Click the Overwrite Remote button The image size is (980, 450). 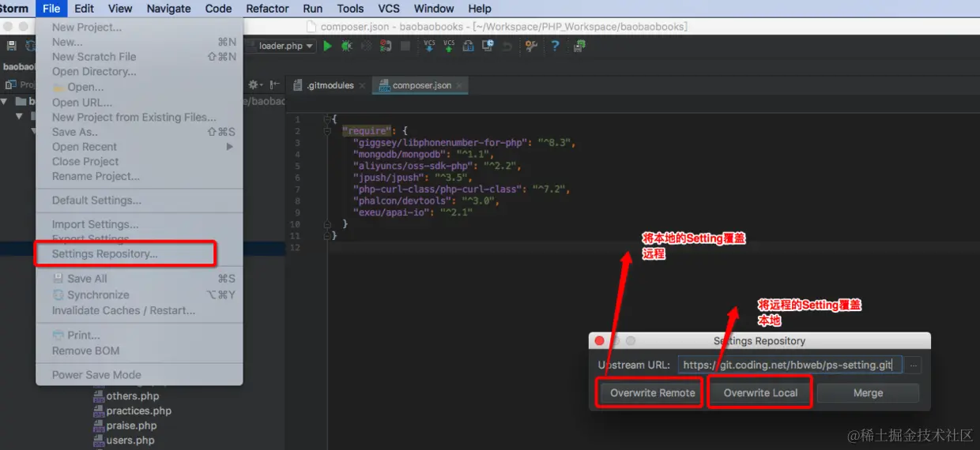tap(653, 392)
